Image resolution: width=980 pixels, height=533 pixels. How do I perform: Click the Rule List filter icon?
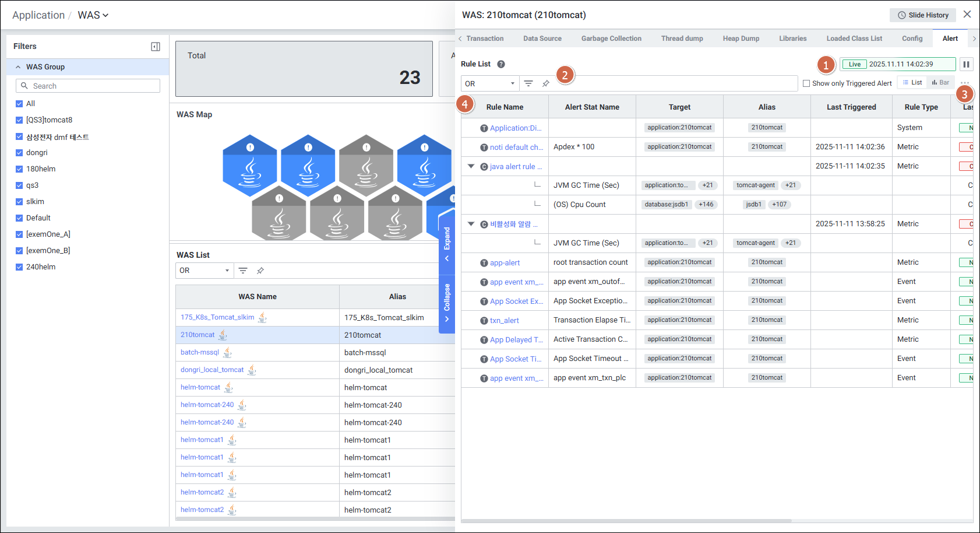click(528, 83)
